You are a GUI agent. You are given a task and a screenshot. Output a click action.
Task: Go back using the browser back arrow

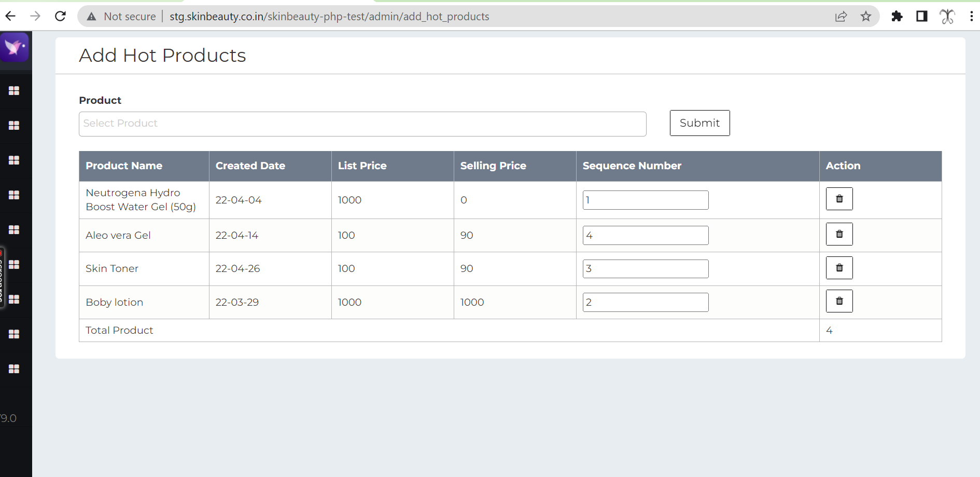[10, 16]
